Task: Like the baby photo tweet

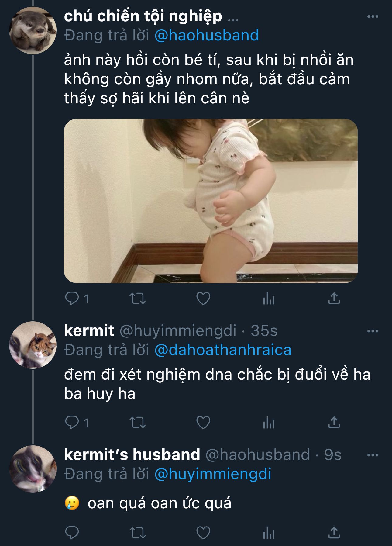Action: 203,299
